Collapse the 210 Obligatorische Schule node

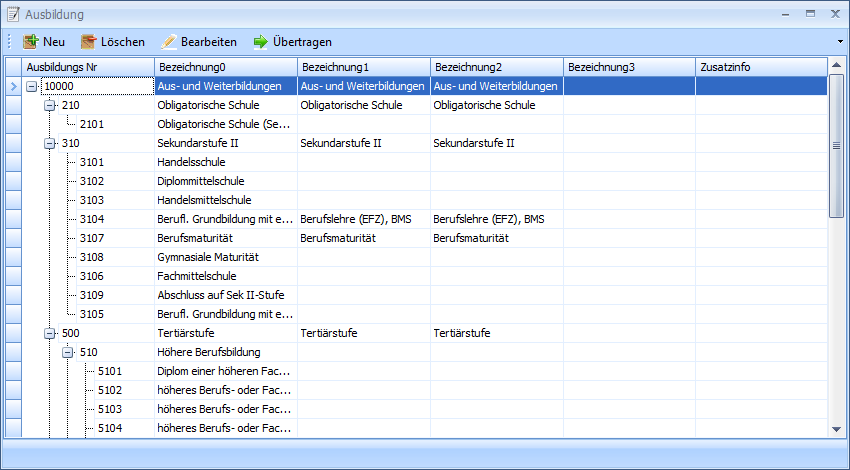pos(50,105)
